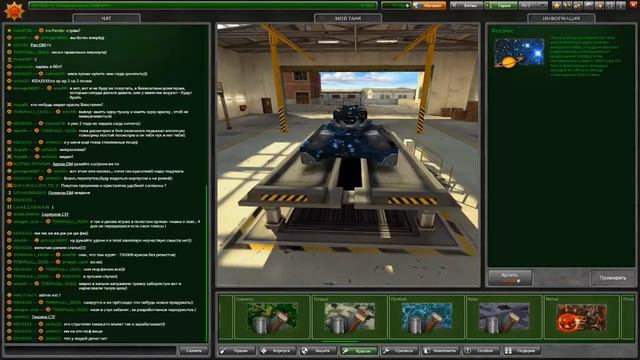
Task: Click the chat send button
Action: click(x=193, y=351)
